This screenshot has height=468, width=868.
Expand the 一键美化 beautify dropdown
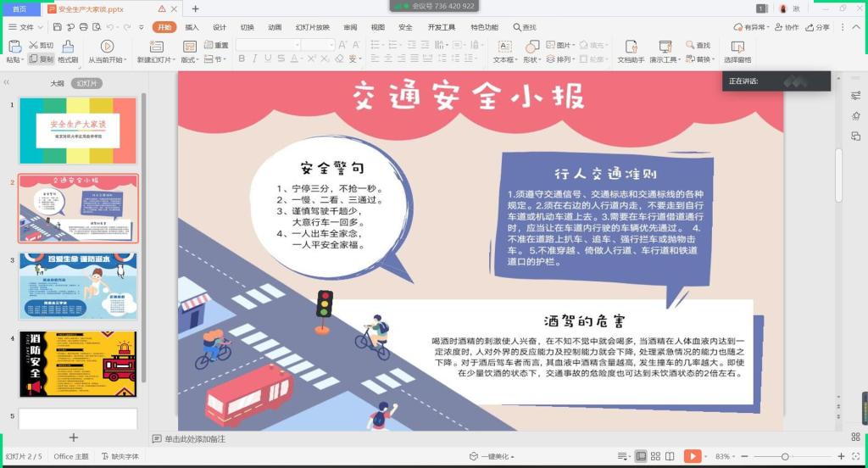[512, 457]
